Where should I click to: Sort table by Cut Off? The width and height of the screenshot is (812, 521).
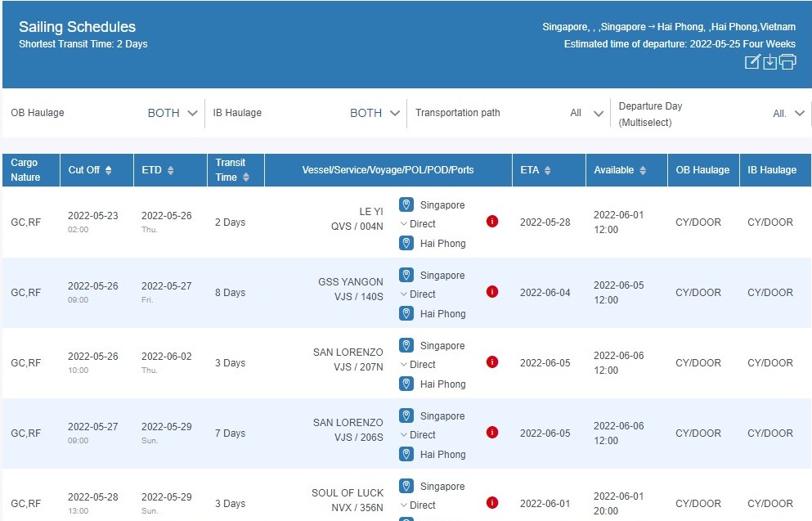pyautogui.click(x=108, y=170)
